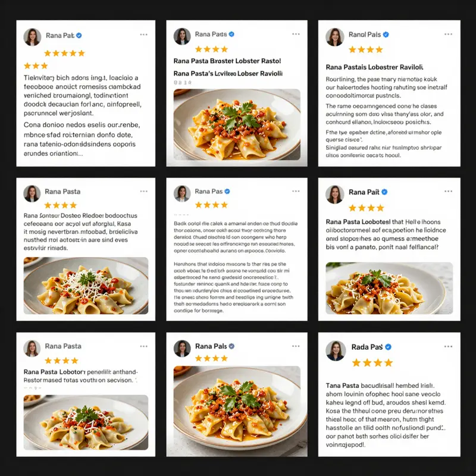Screen dimensions: 476x476
Task: Click five-star rating on top-left card
Action: [64, 54]
